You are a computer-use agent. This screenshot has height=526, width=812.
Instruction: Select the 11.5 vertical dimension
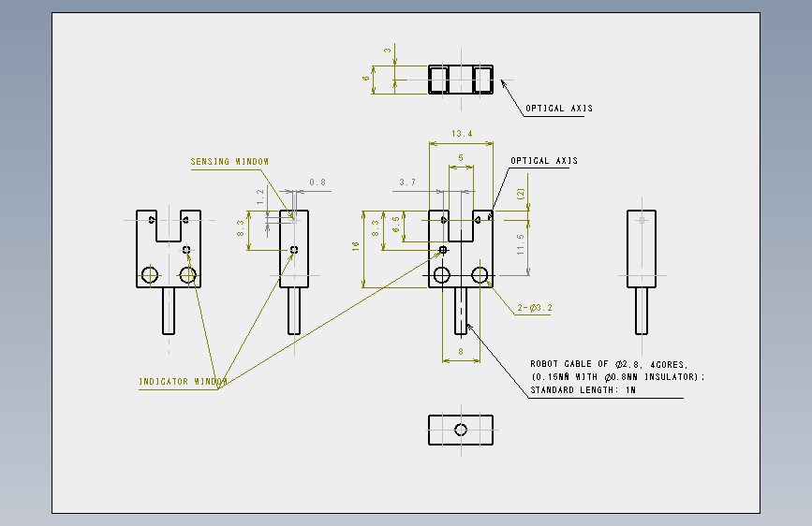[x=521, y=244]
